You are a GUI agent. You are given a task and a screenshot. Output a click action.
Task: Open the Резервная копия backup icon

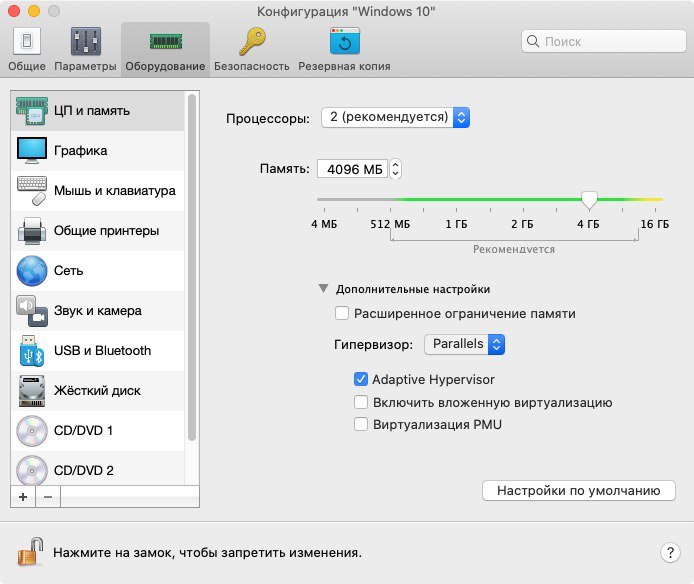pos(344,41)
